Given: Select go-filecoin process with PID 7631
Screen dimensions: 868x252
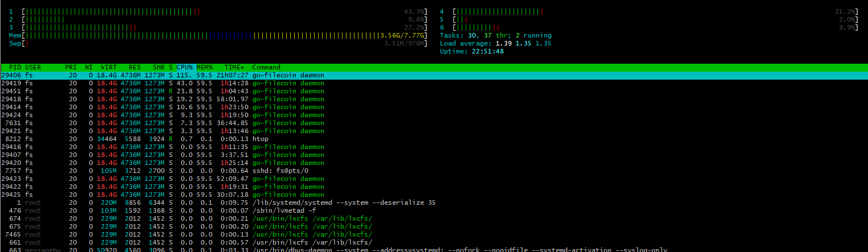Looking at the screenshot, I should pyautogui.click(x=434, y=123).
